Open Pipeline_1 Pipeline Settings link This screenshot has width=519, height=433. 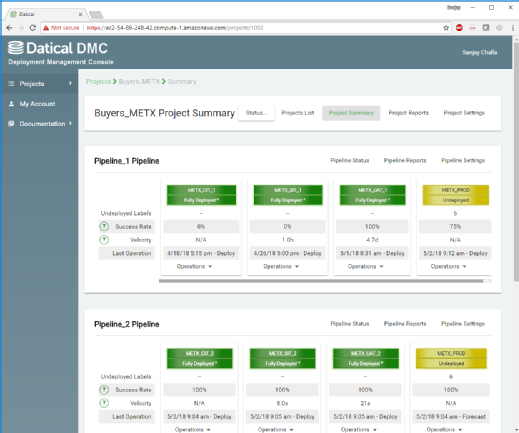(x=463, y=160)
